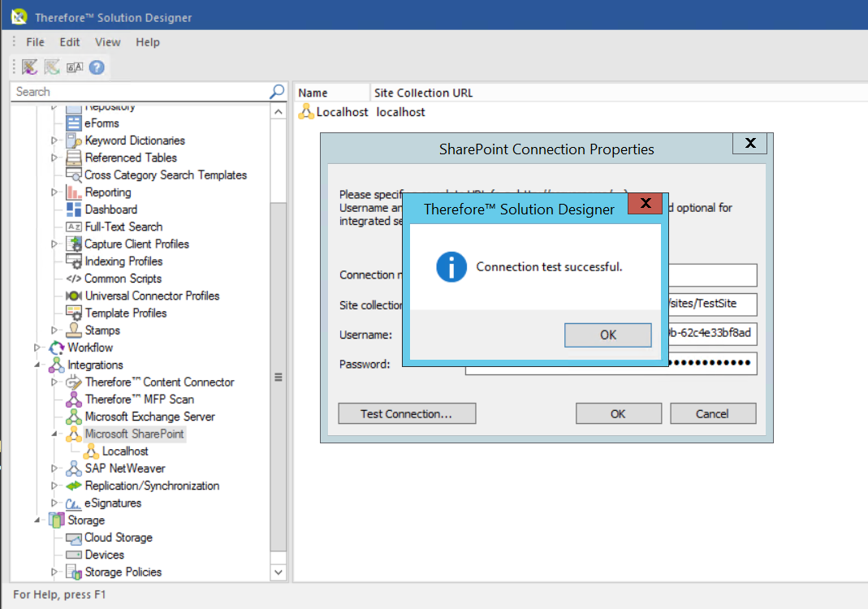Screen dimensions: 868x609
Task: Open the Edit menu
Action: [x=70, y=42]
